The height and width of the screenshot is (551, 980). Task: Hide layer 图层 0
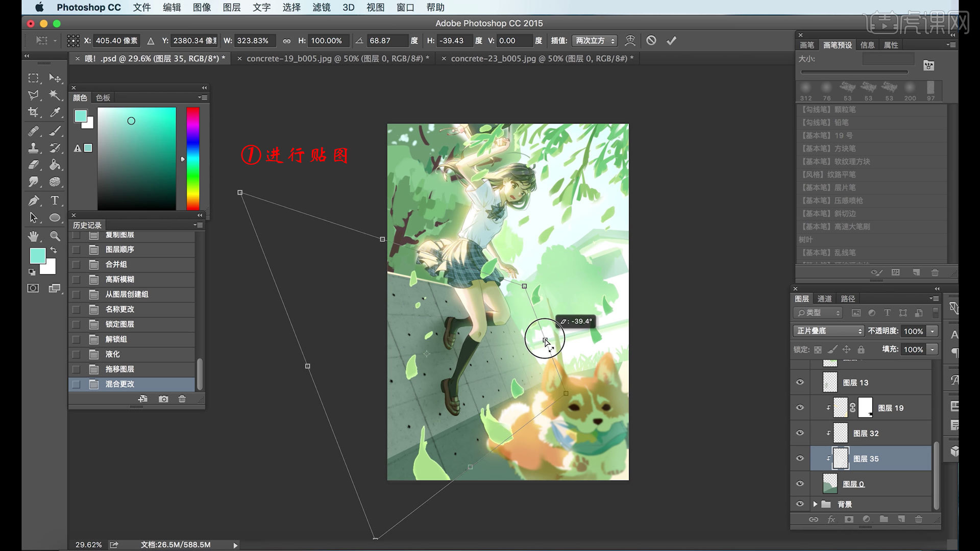click(x=800, y=484)
